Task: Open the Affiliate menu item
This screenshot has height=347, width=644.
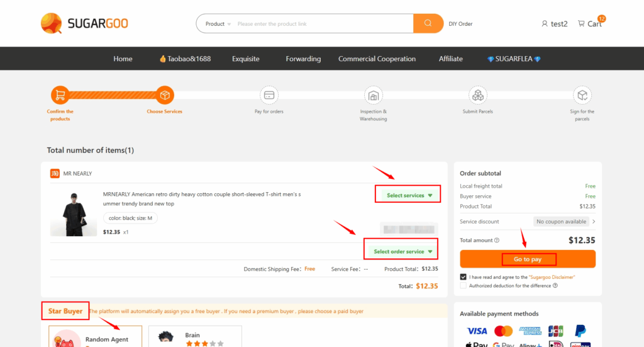Action: pyautogui.click(x=450, y=59)
